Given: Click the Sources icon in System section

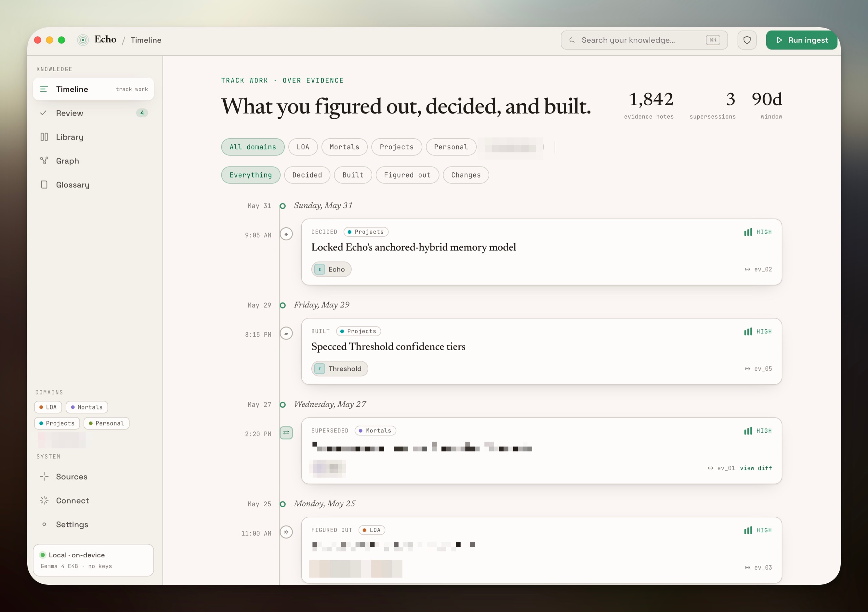Looking at the screenshot, I should 44,477.
